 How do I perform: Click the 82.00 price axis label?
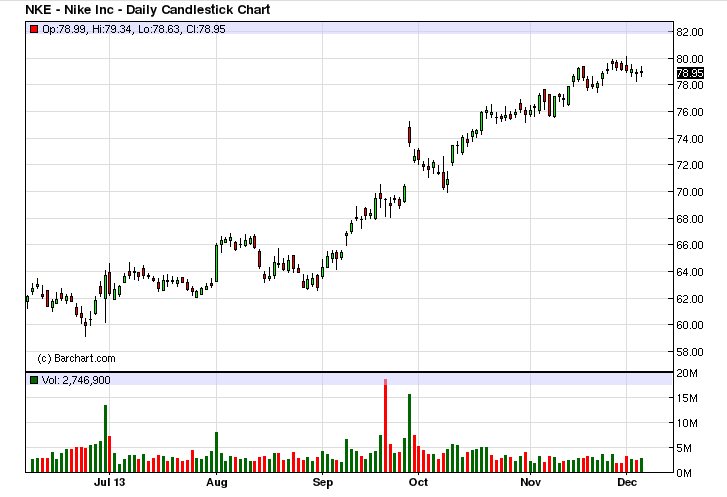coord(690,32)
